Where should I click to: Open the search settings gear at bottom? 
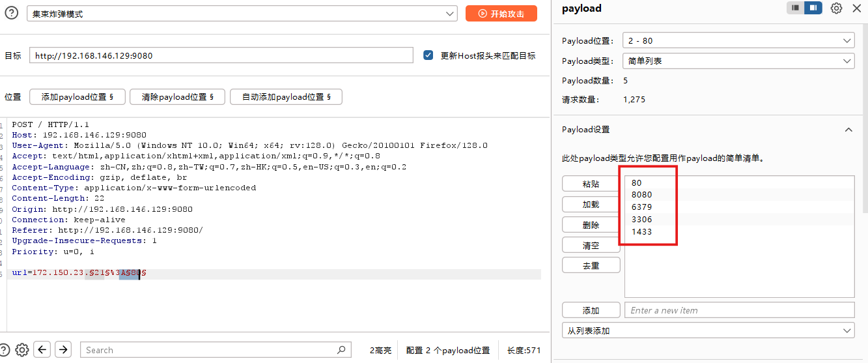click(x=22, y=349)
